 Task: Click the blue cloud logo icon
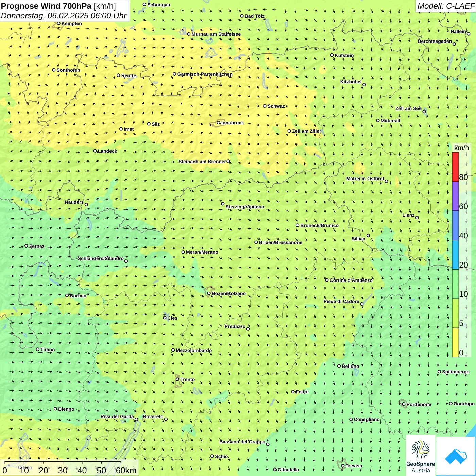tap(456, 456)
